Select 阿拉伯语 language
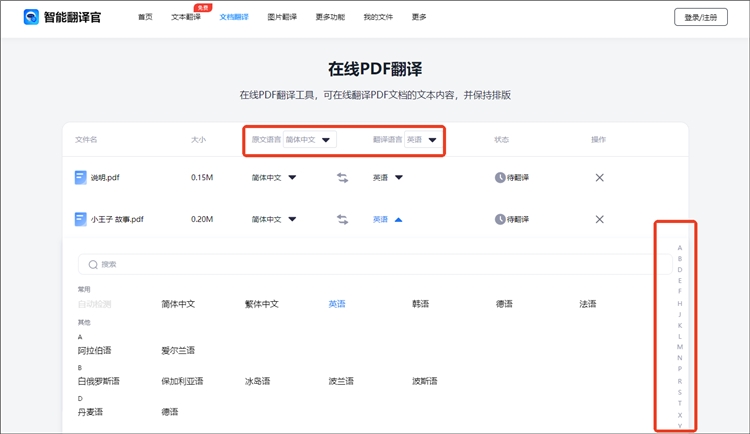Screen dimensions: 750x434 click(x=94, y=350)
